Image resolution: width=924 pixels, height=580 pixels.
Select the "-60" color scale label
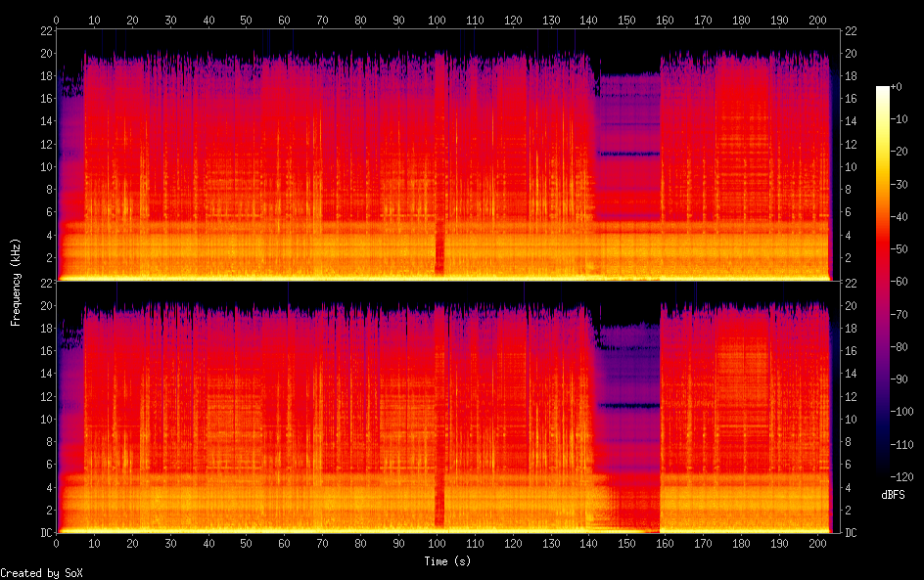click(900, 282)
